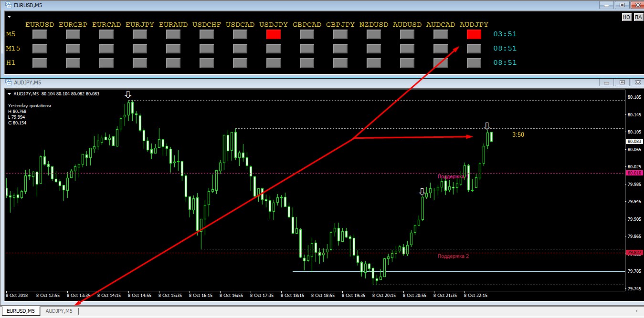
Task: Click the red AUDJPY M5 signal button
Action: 474,34
